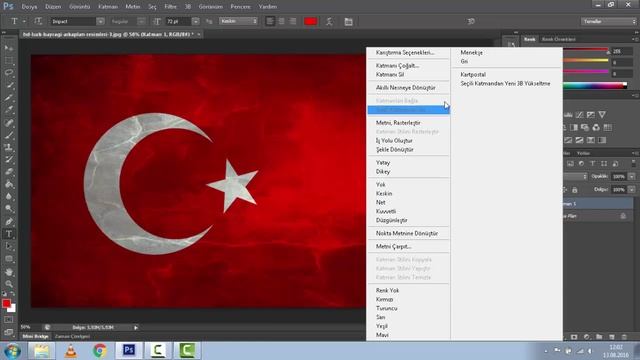640x360 pixels.
Task: Align text right in options bar
Action: (x=293, y=21)
